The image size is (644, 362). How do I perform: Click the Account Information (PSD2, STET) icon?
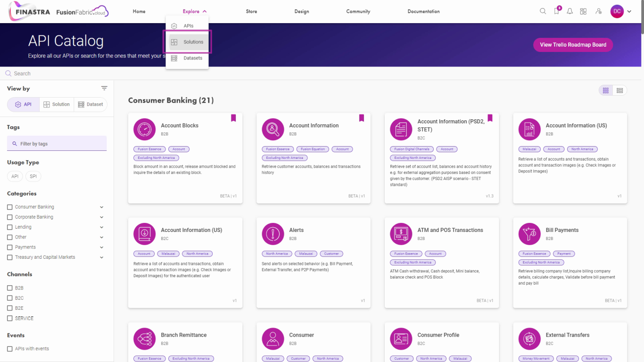coord(401,129)
